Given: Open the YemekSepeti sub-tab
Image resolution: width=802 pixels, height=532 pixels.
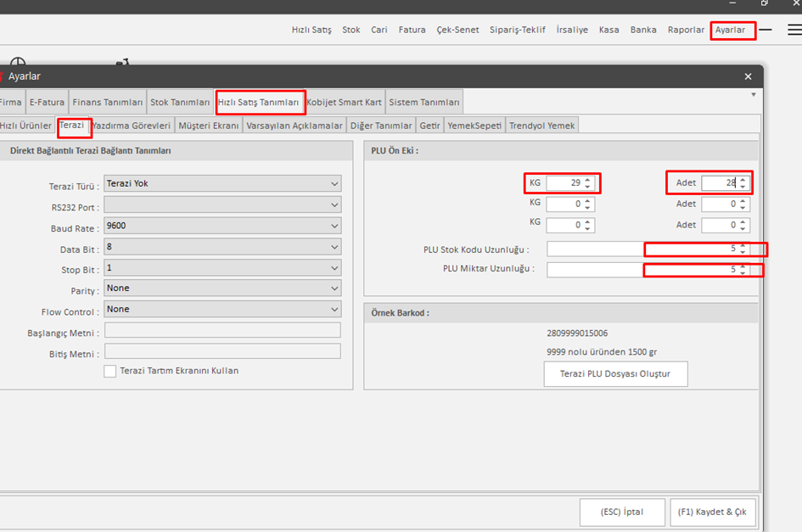Looking at the screenshot, I should (474, 126).
